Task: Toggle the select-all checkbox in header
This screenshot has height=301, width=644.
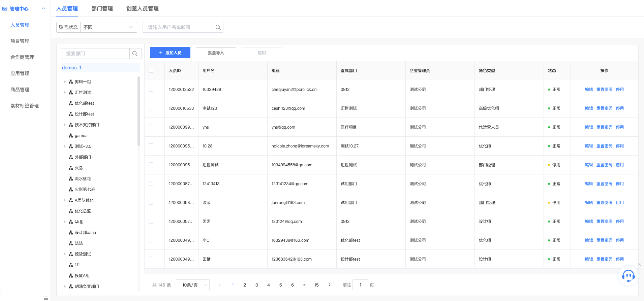Action: [151, 70]
